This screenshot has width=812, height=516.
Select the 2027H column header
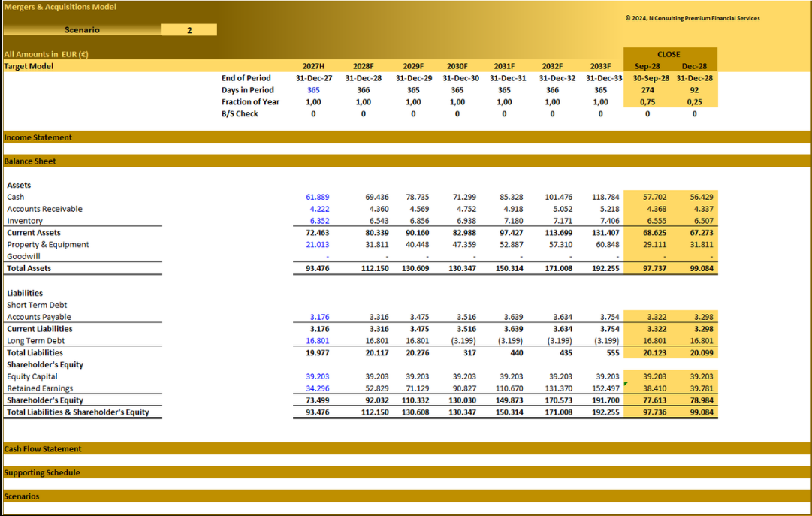point(313,66)
